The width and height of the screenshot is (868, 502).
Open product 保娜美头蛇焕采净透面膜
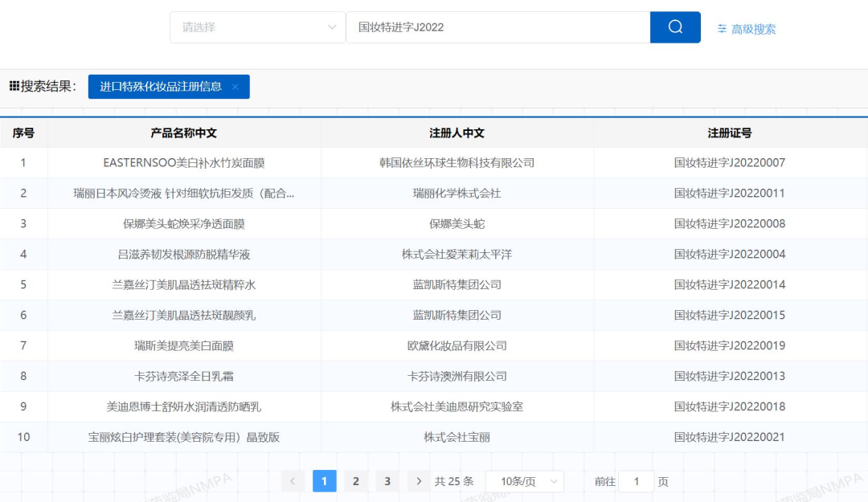point(184,223)
